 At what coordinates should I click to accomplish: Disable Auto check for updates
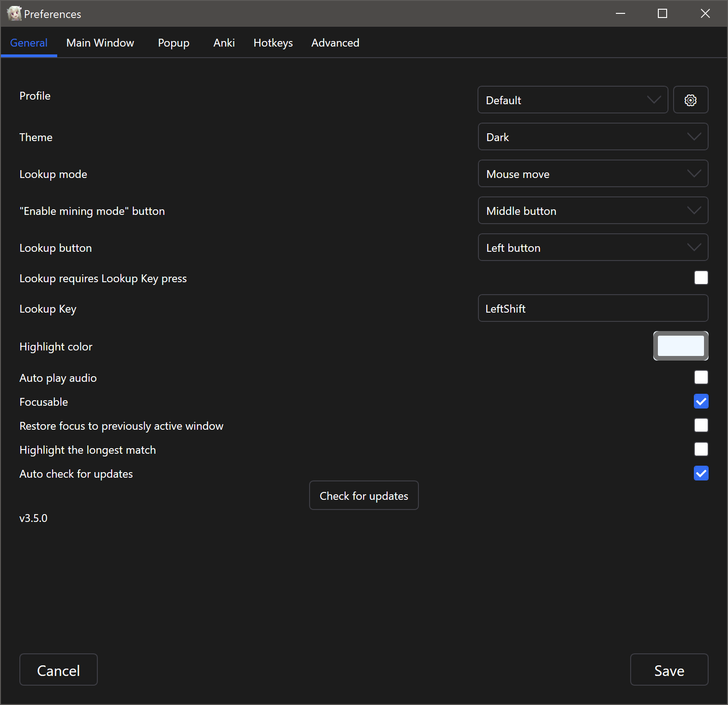pyautogui.click(x=701, y=474)
